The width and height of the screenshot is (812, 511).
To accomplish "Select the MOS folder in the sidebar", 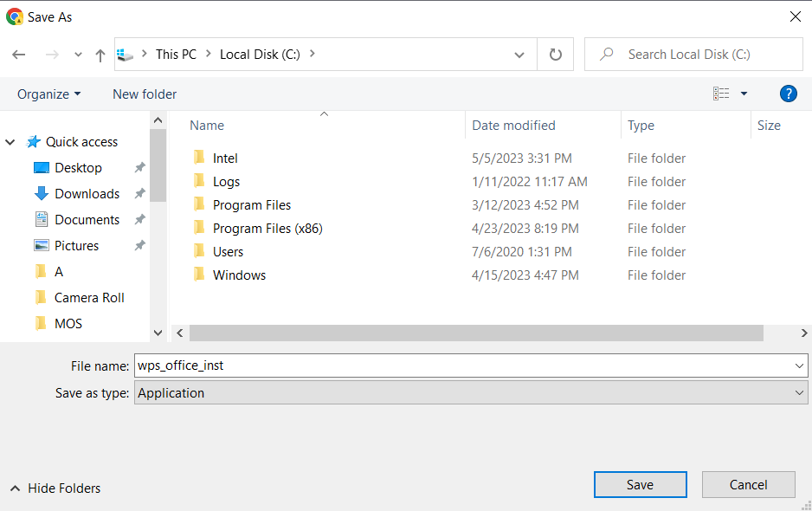I will tap(67, 322).
